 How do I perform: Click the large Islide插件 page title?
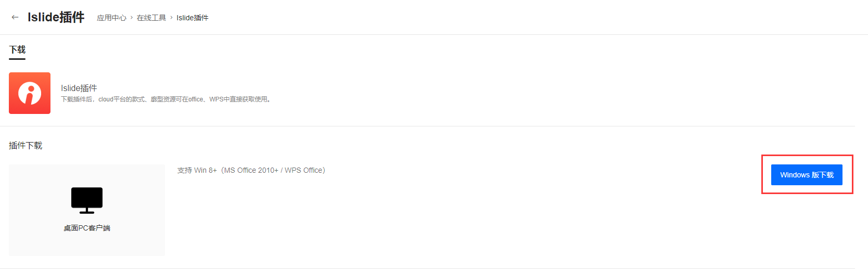(x=56, y=17)
